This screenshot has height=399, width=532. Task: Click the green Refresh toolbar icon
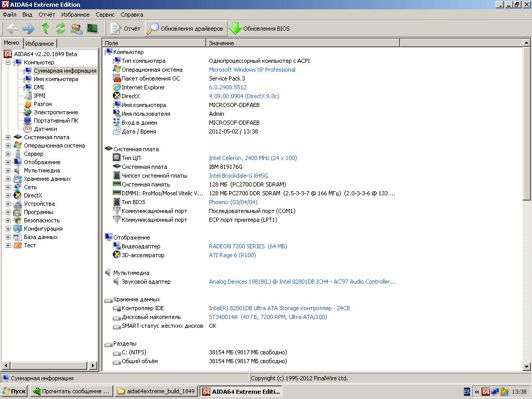click(61, 29)
